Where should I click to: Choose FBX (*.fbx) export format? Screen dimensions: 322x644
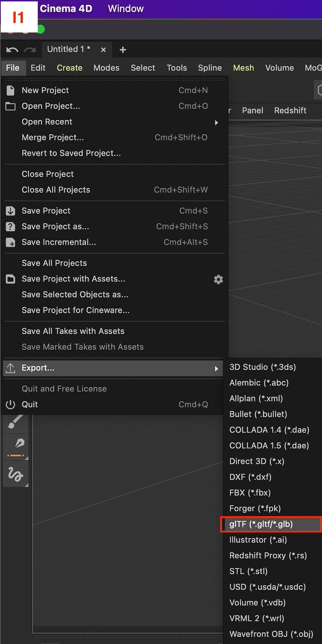pos(250,493)
